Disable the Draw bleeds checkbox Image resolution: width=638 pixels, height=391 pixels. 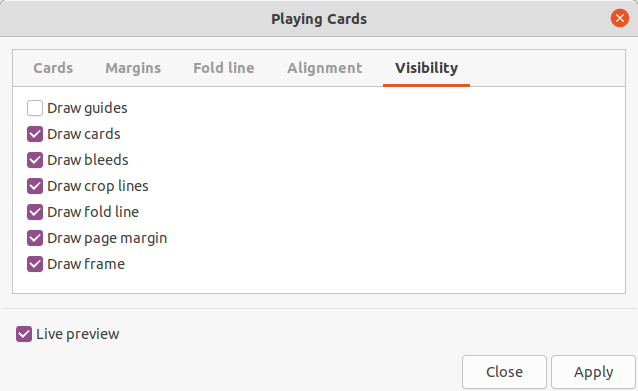pyautogui.click(x=35, y=160)
